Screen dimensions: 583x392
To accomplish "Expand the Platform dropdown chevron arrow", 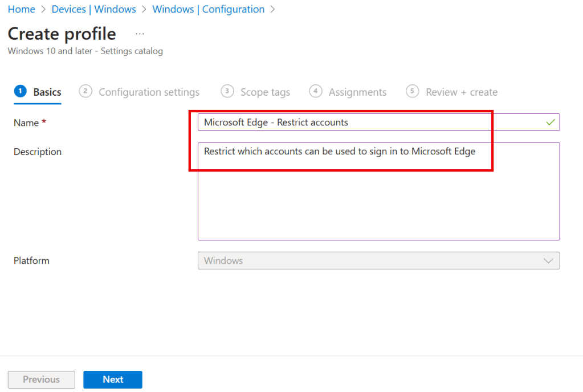I will (548, 260).
